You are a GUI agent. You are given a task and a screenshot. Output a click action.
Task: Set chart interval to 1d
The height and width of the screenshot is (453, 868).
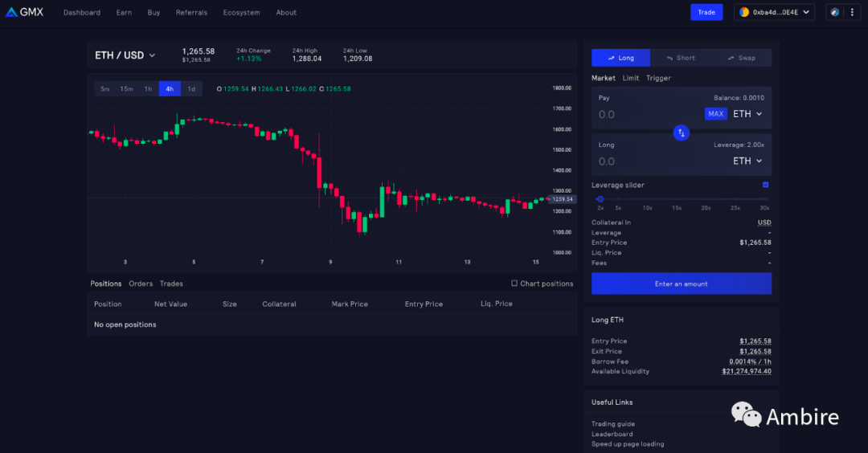191,88
